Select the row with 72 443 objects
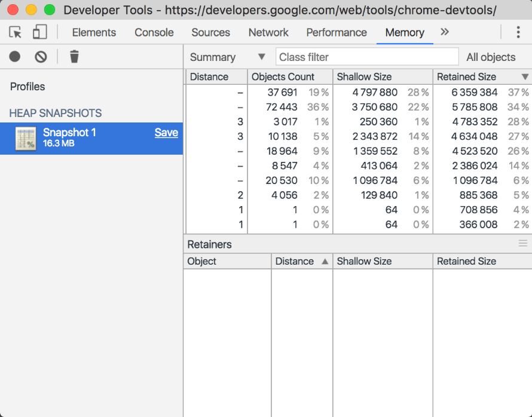The width and height of the screenshot is (532, 417). [x=359, y=107]
